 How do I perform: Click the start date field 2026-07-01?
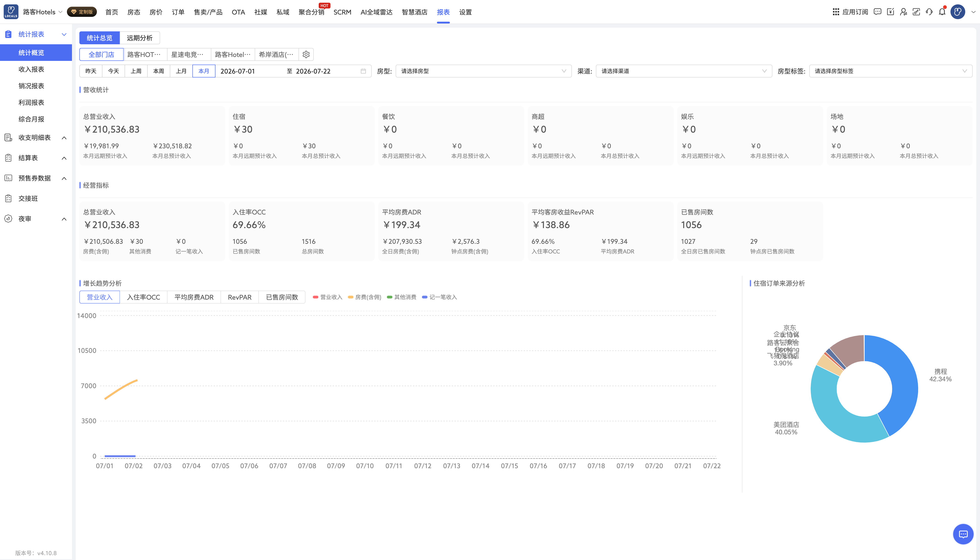point(237,71)
